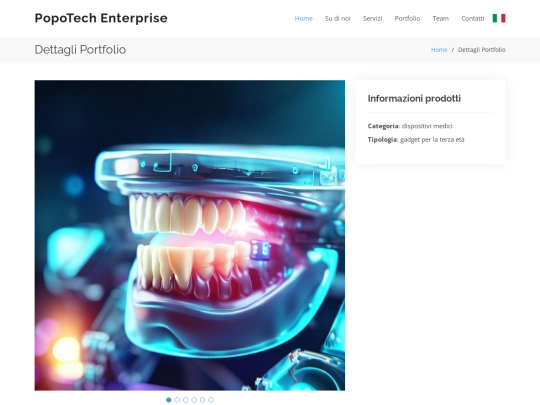Screen dimensions: 540x405
Task: Click the PopoTech Enterprise logo title
Action: tap(101, 18)
